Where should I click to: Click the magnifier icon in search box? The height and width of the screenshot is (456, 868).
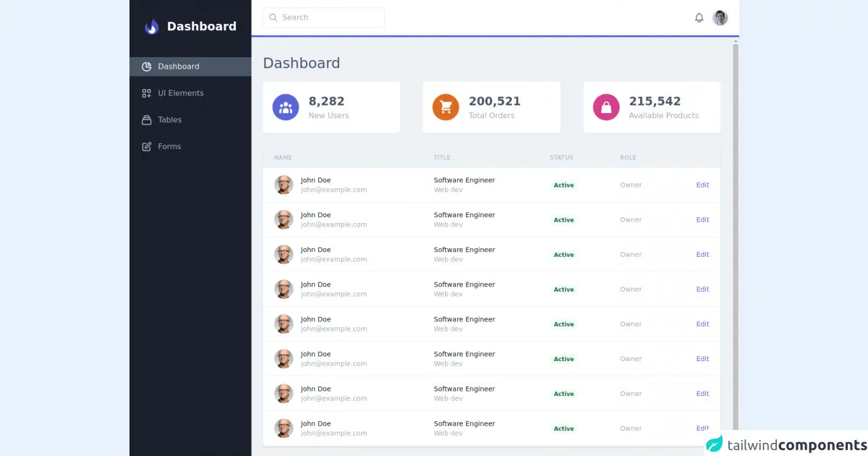pos(273,17)
